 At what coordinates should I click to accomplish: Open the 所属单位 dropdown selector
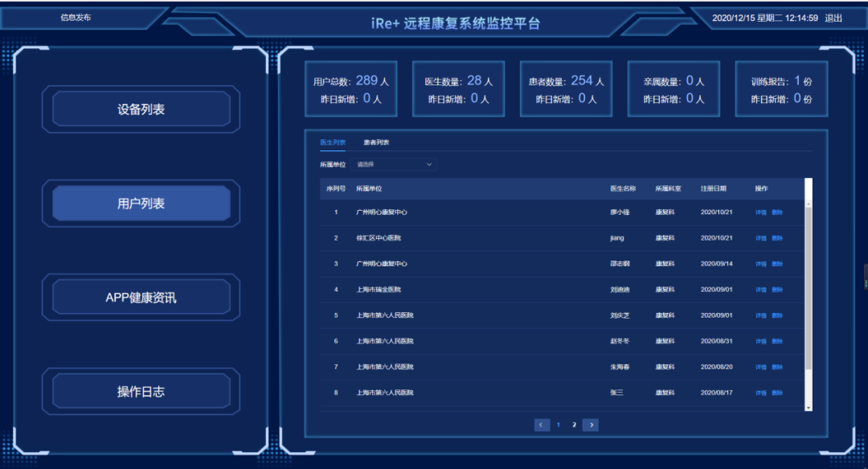[394, 164]
